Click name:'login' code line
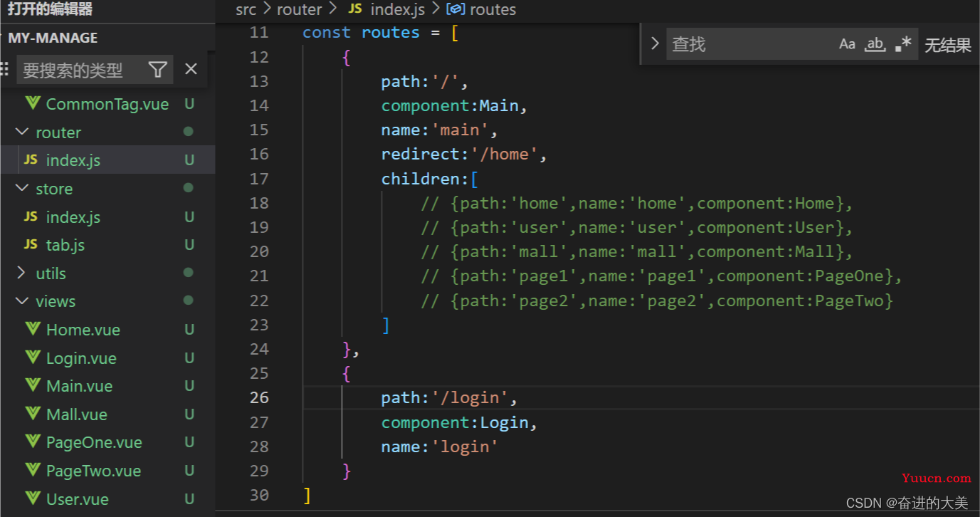Viewport: 980px width, 517px height. [x=440, y=446]
